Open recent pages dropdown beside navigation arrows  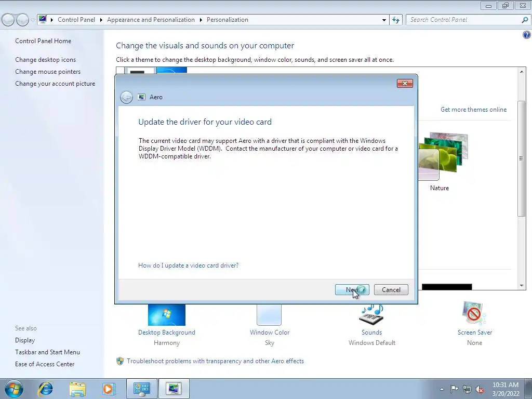[x=33, y=20]
